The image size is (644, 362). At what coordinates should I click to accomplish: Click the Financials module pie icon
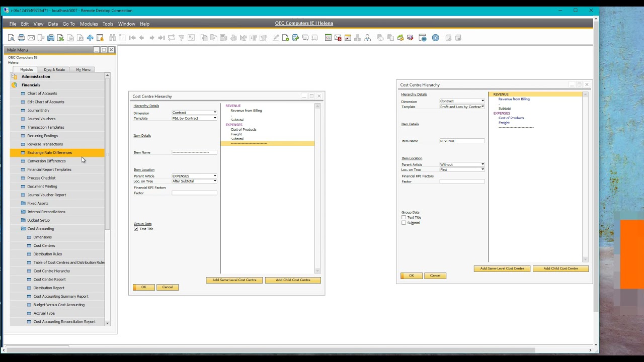click(15, 85)
